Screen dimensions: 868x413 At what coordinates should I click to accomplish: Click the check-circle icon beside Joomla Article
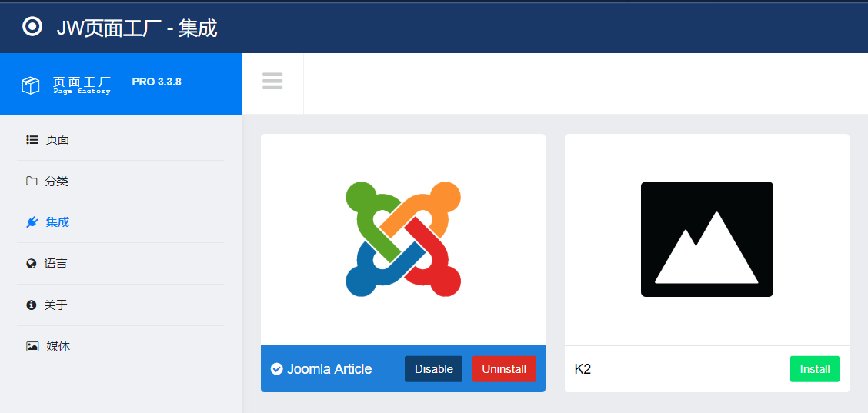tap(277, 368)
